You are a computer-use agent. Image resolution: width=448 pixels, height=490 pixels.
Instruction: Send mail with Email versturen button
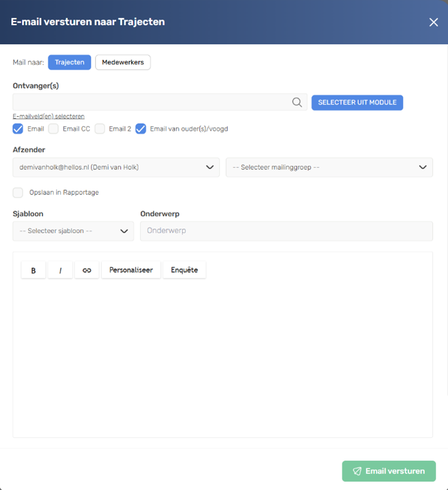[389, 471]
